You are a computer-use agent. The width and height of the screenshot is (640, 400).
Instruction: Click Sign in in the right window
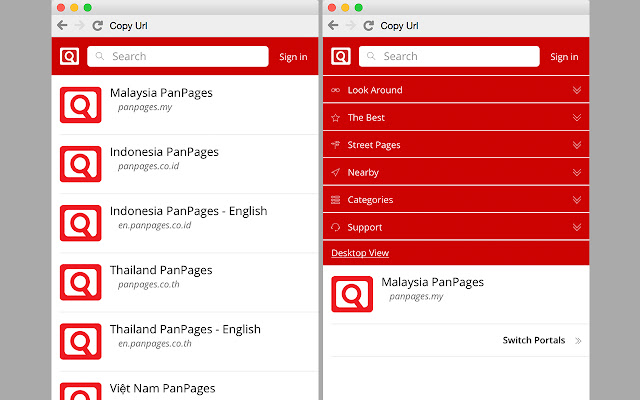(x=564, y=57)
